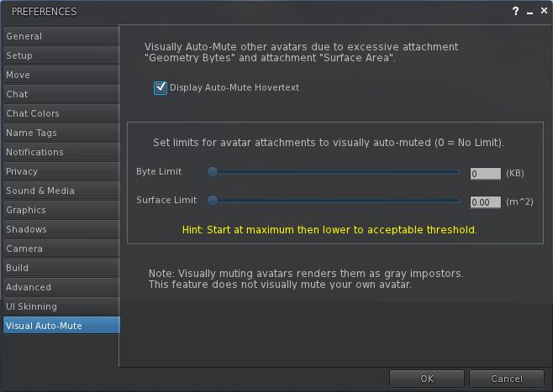Switch to Sound & Media tab
Image resolution: width=553 pixels, height=392 pixels.
point(61,191)
